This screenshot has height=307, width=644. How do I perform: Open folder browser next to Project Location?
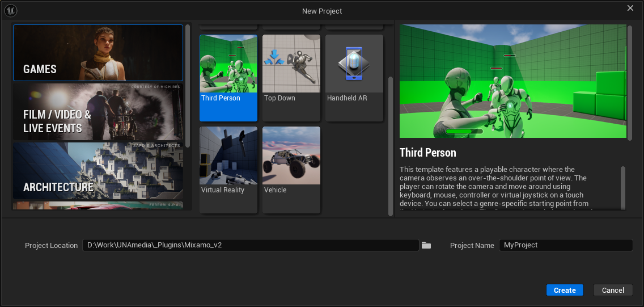coord(426,245)
